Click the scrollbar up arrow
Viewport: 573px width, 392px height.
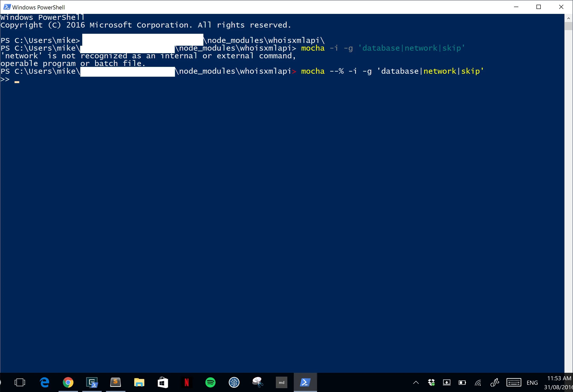(568, 18)
